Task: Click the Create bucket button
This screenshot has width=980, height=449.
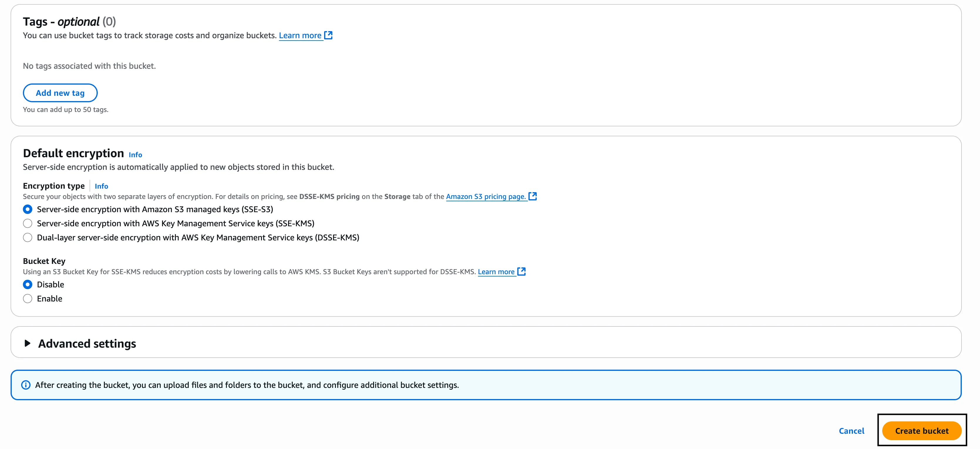Action: [921, 431]
